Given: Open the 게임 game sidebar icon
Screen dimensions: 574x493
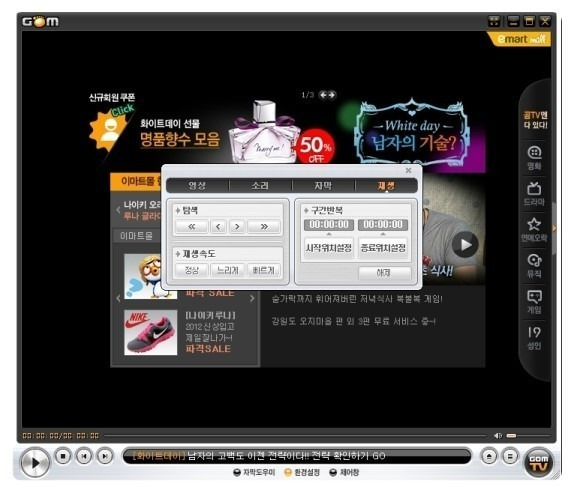Looking at the screenshot, I should click(x=534, y=302).
